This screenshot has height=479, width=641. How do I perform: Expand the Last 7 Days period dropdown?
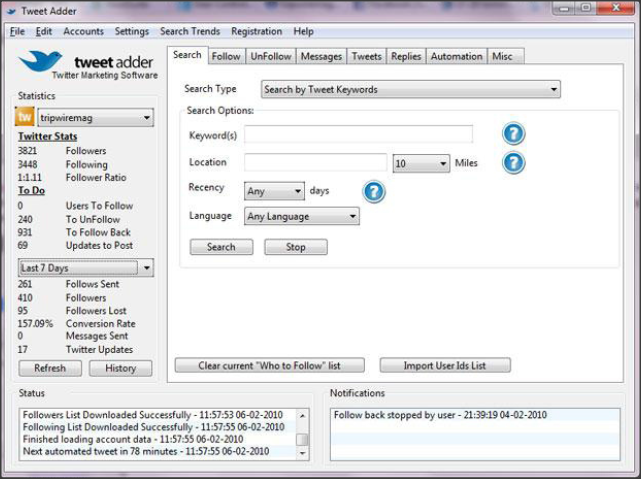pyautogui.click(x=86, y=268)
